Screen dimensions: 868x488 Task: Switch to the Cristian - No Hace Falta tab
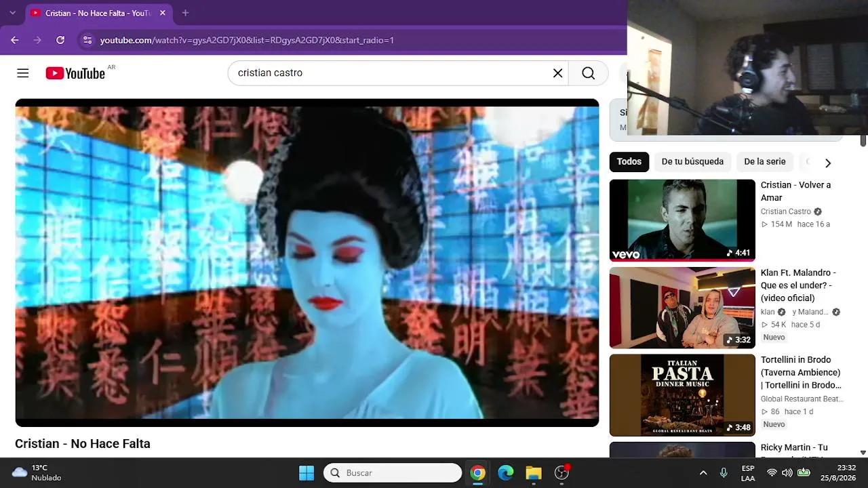98,14
